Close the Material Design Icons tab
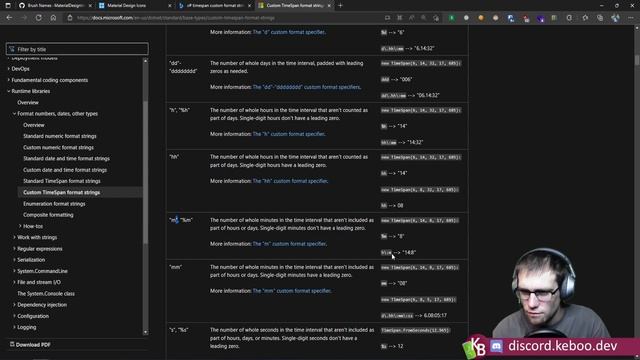 coord(170,6)
